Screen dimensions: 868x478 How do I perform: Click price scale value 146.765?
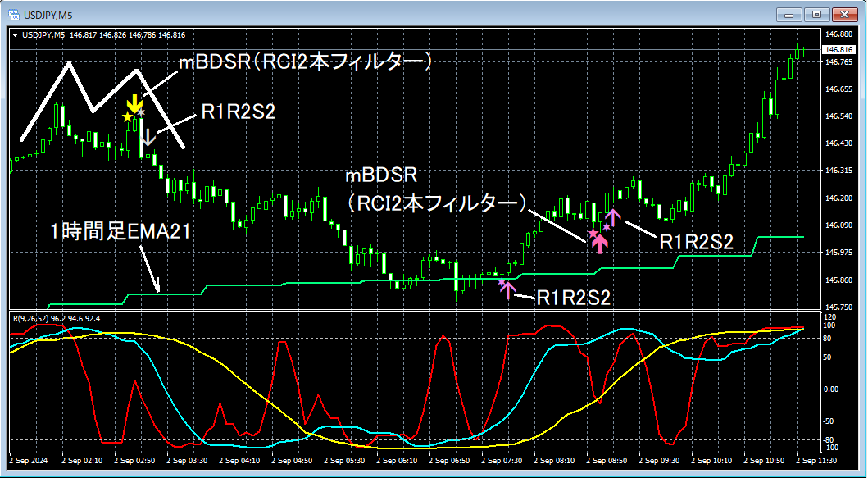(838, 62)
